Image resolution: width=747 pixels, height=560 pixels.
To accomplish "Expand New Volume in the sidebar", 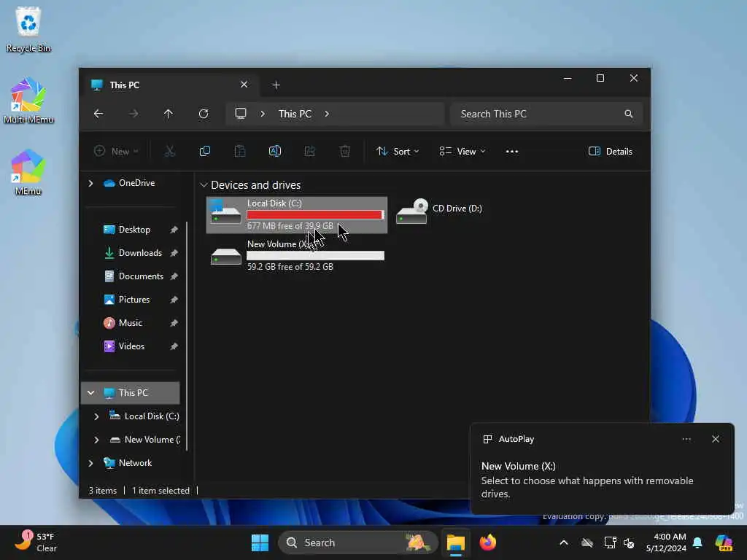I will (96, 440).
